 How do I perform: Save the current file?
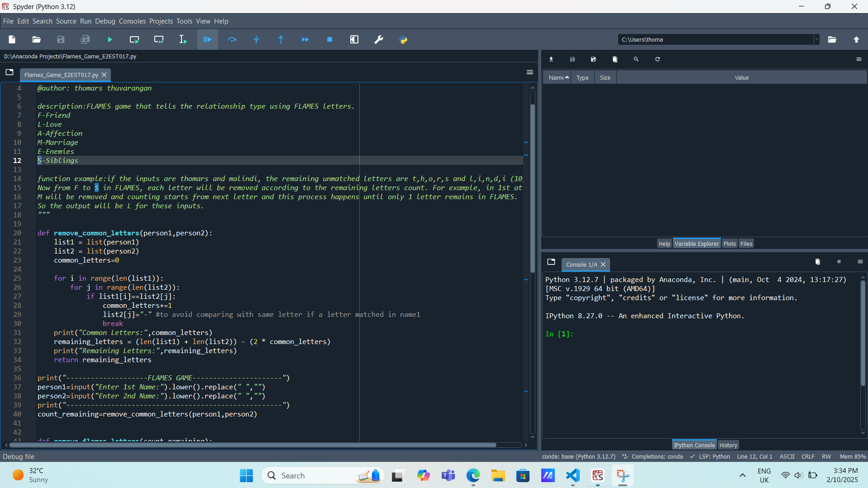[x=61, y=40]
